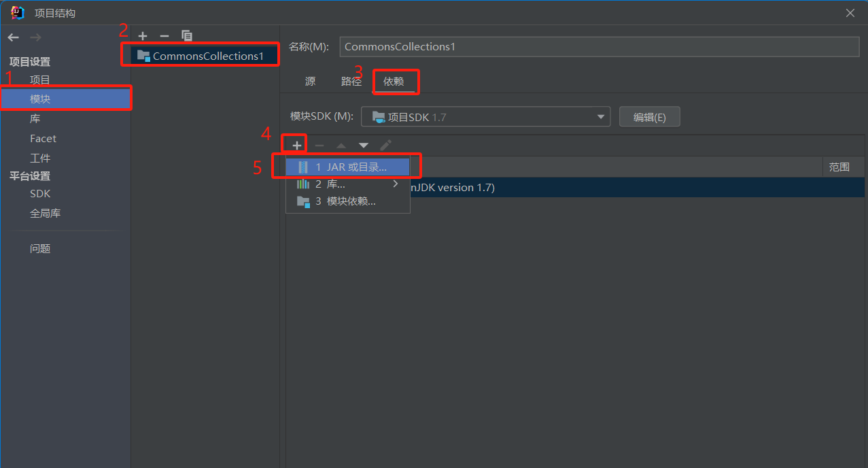Click the IntelliJ IDEA logo icon

[x=18, y=12]
